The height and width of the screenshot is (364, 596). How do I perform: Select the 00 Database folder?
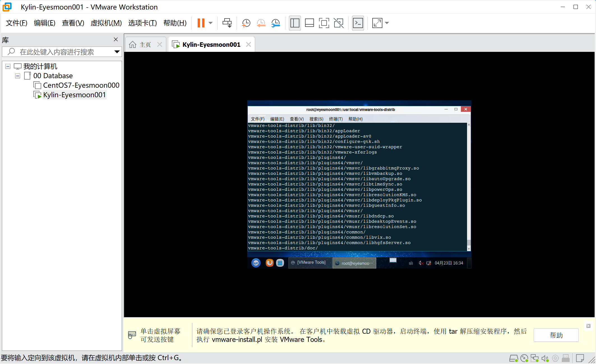53,76
